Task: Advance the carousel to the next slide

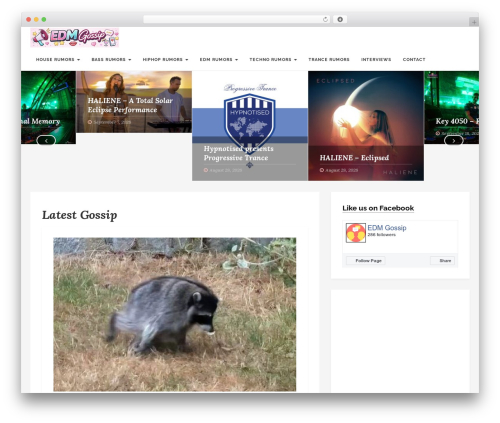Action: pyautogui.click(x=454, y=141)
